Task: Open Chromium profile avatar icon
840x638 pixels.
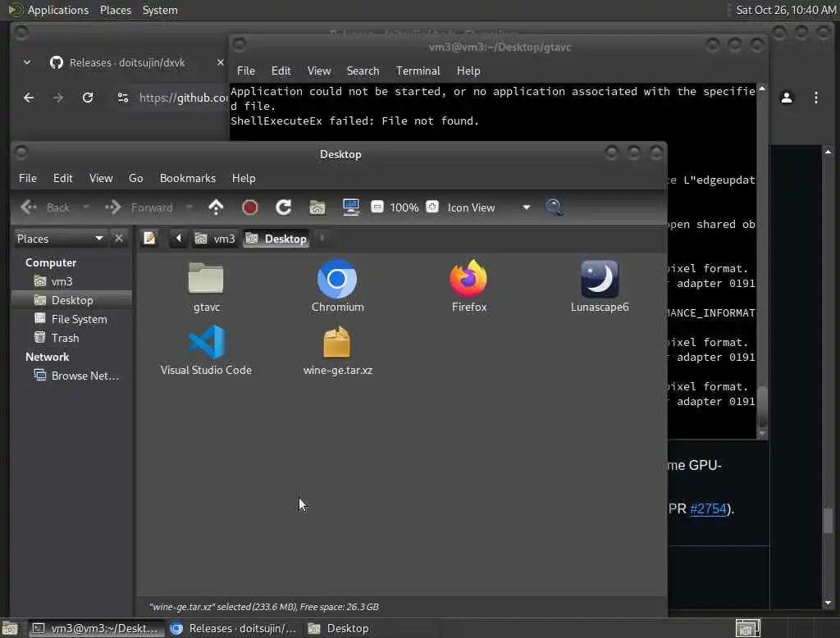Action: [x=787, y=98]
